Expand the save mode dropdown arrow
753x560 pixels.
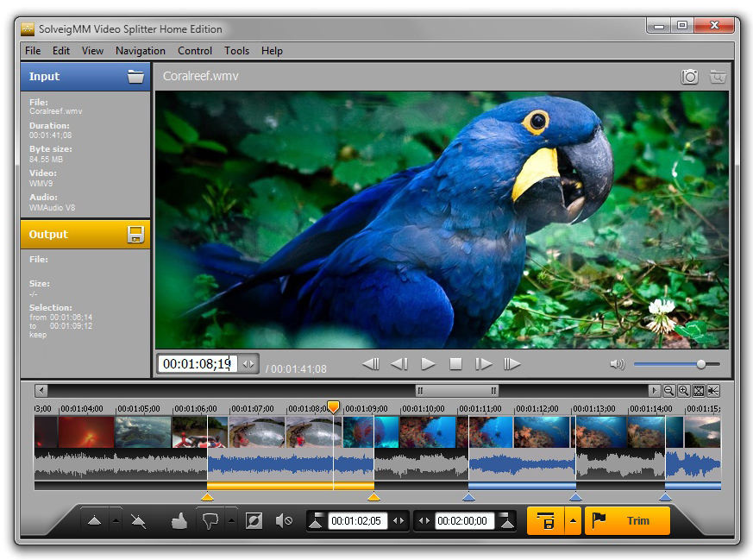[571, 520]
